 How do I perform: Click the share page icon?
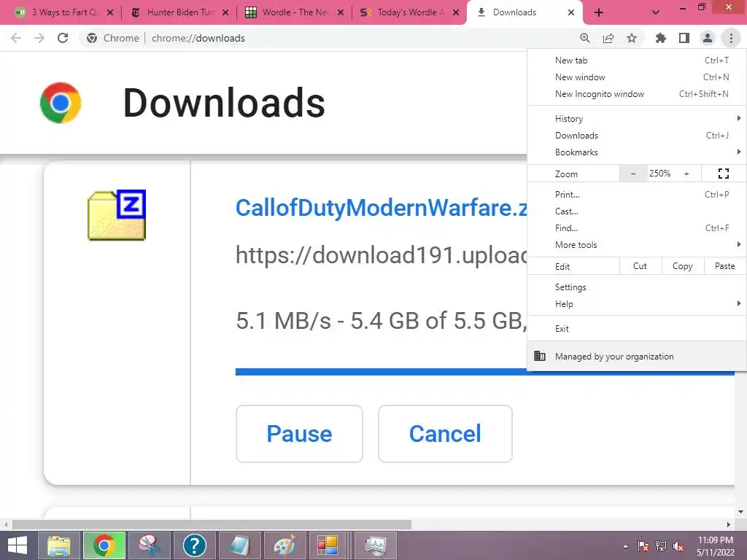(608, 38)
